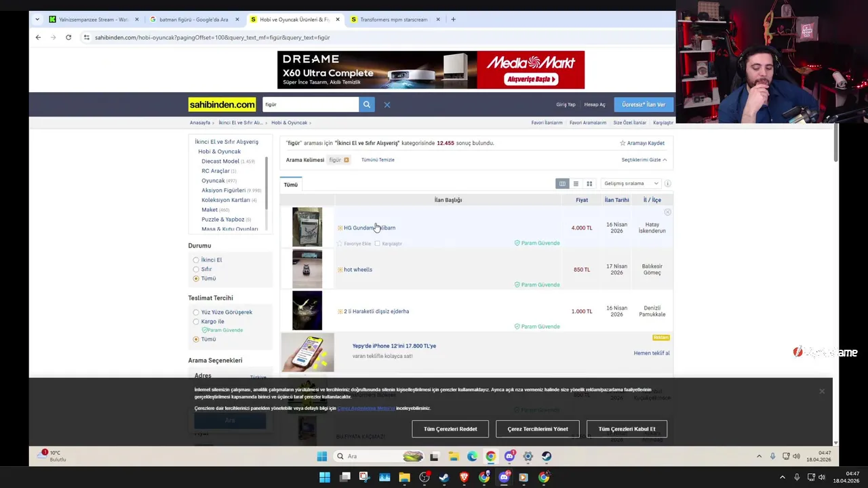Open Steam from the inner taskbar
Screen dimensions: 868x488
pos(547,456)
